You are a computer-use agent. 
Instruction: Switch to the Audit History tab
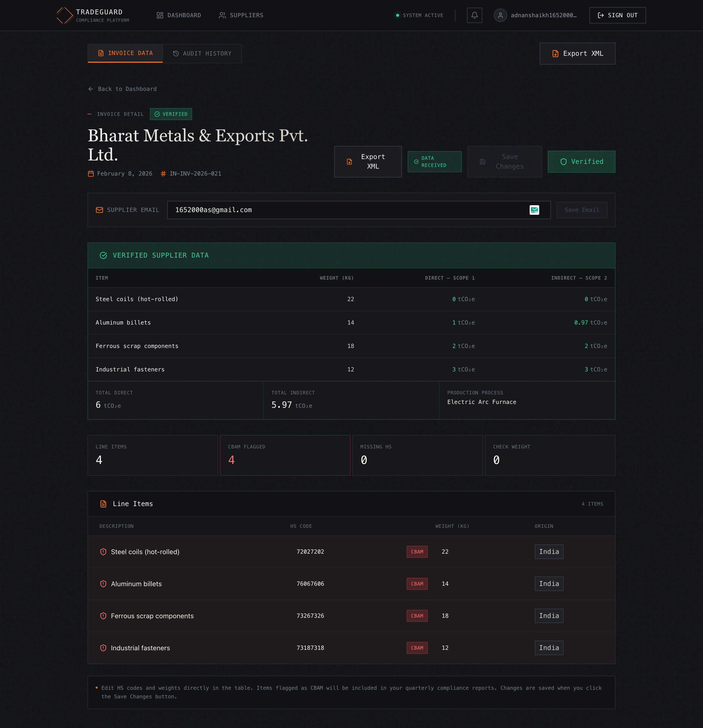(202, 53)
